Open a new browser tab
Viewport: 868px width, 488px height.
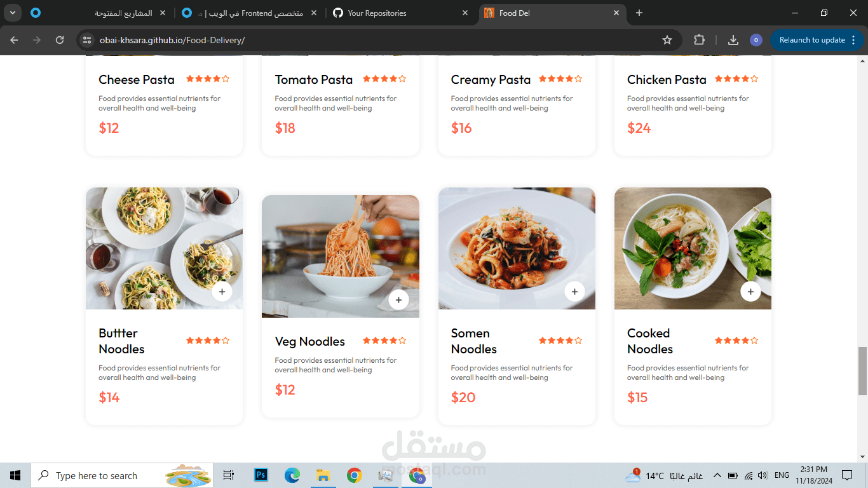[639, 13]
